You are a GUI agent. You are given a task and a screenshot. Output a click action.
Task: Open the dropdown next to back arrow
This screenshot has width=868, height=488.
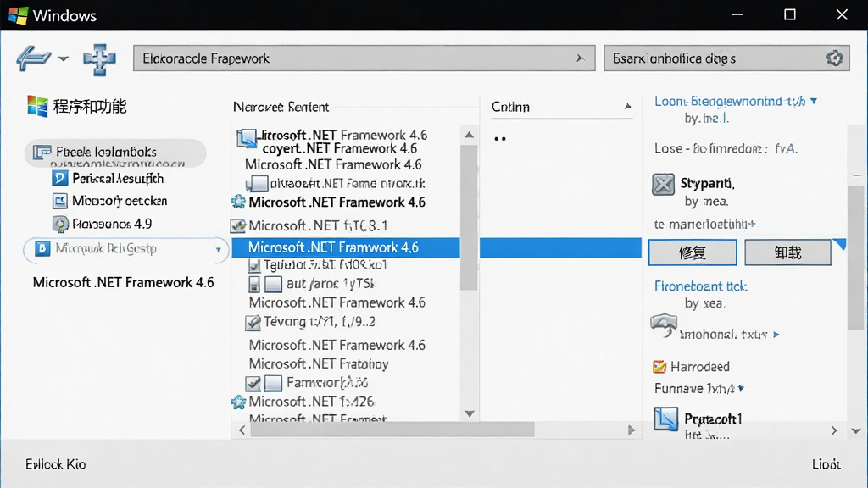(64, 58)
